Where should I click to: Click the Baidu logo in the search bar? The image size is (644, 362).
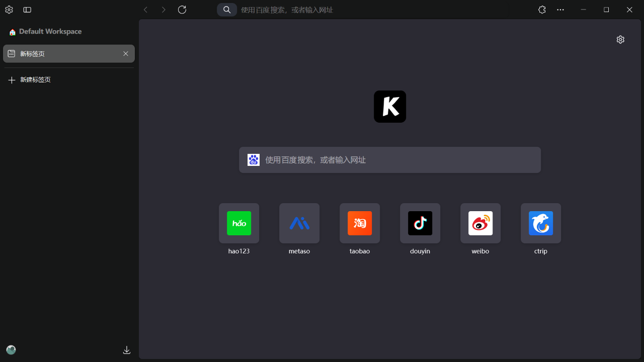pos(254,159)
